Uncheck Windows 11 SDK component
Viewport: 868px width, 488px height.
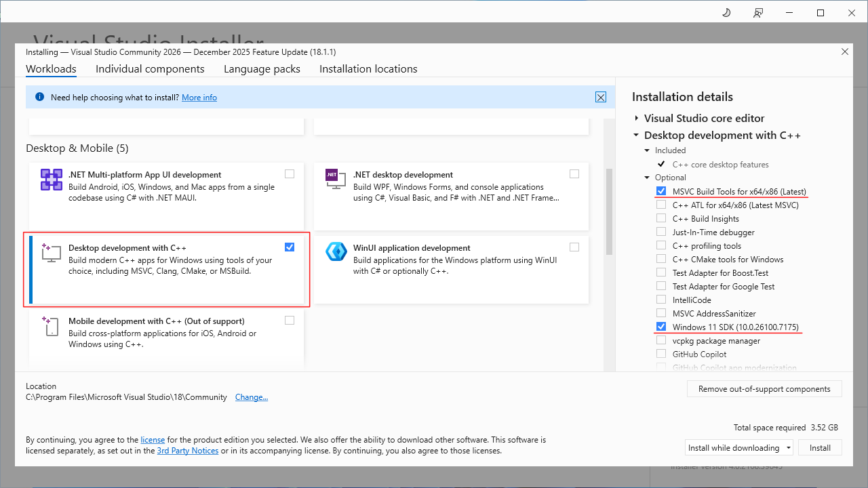point(661,327)
